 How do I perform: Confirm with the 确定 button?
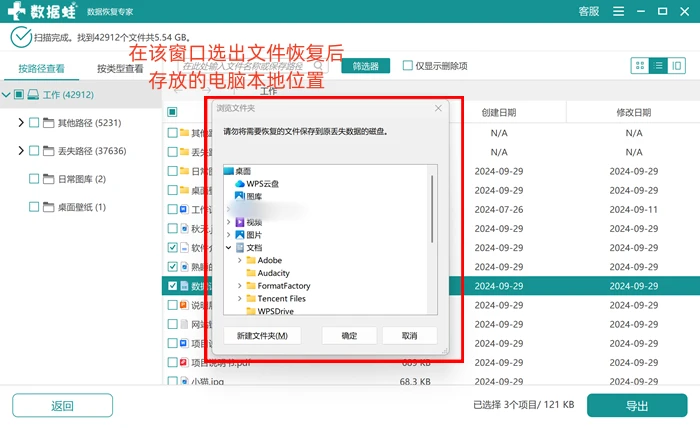tap(349, 336)
